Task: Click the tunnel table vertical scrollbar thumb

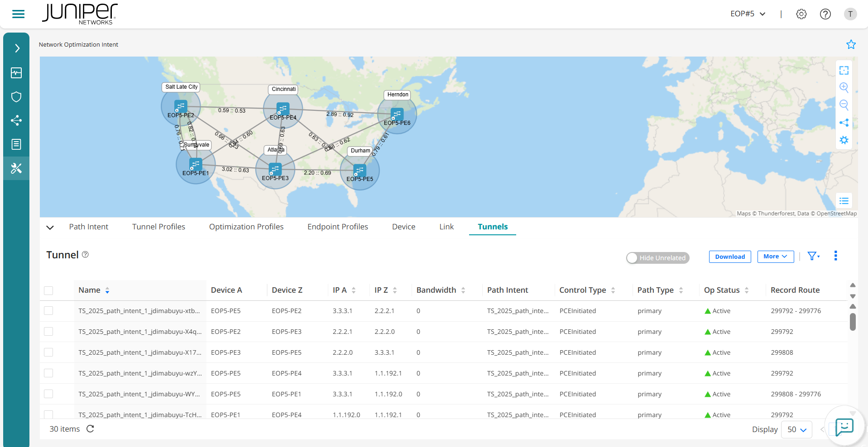Action: pos(853,322)
